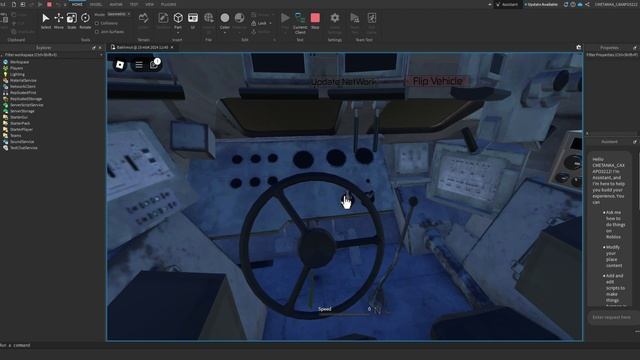Select NetworkClient in Explorer
The image size is (640, 360).
pyautogui.click(x=22, y=87)
